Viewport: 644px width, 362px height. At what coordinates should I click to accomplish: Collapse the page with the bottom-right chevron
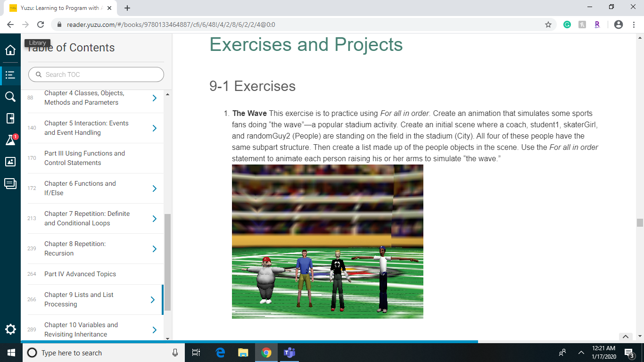pos(626,337)
